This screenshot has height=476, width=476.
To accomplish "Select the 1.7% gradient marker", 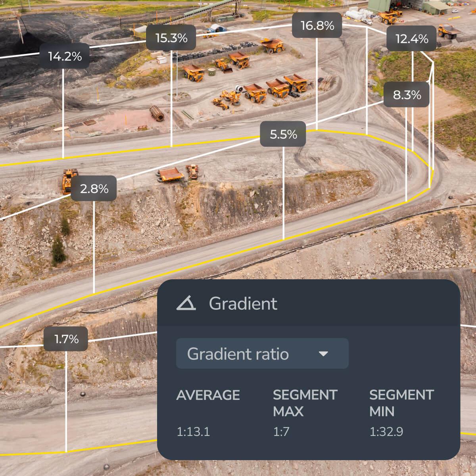I will click(65, 338).
